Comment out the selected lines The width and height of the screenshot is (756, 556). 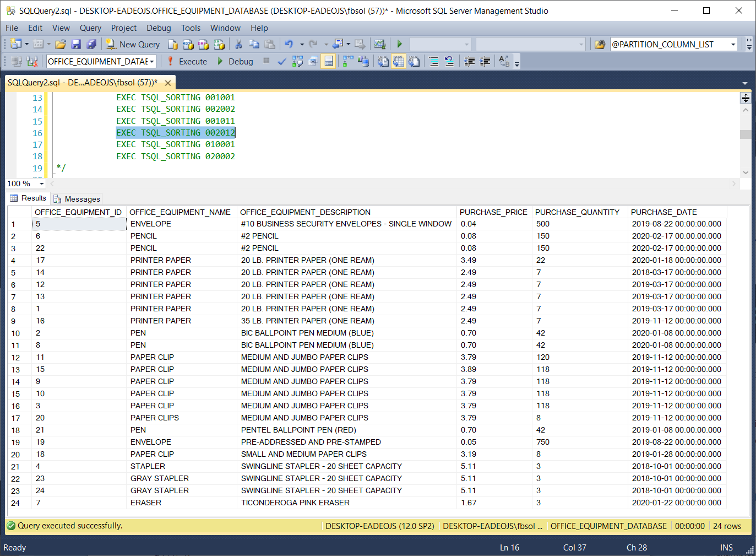tap(434, 61)
